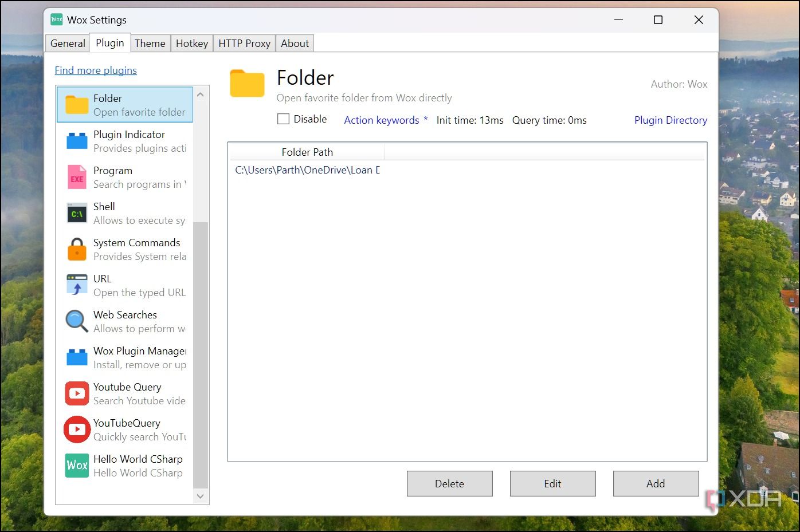Tick the Disable checkbox for Folder plugin
The image size is (800, 532).
click(x=283, y=119)
